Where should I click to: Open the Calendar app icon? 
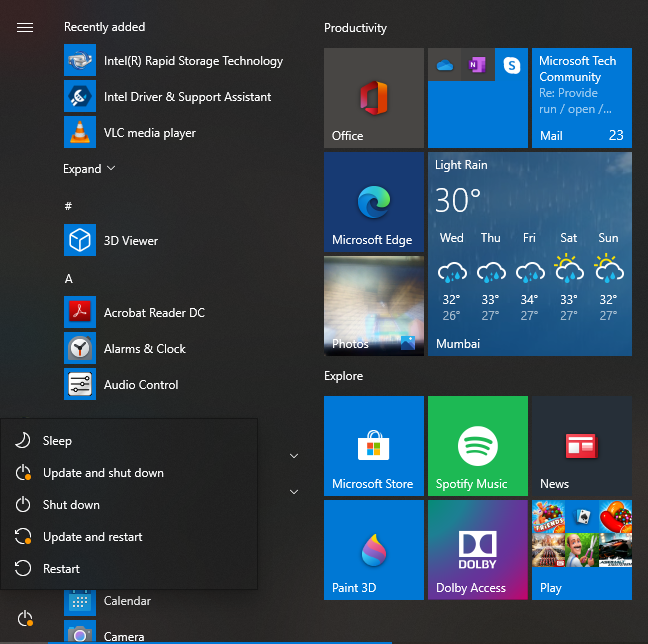click(80, 602)
